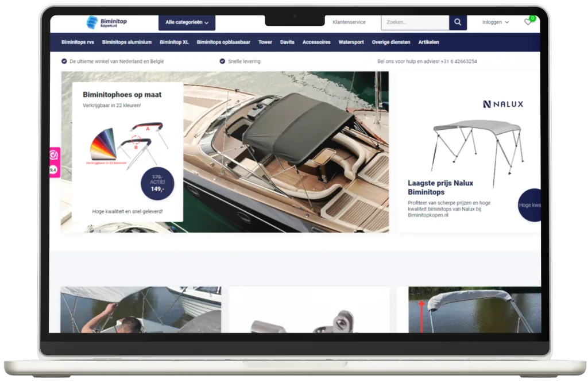Go to the Tower menu item
The height and width of the screenshot is (383, 588).
click(265, 42)
